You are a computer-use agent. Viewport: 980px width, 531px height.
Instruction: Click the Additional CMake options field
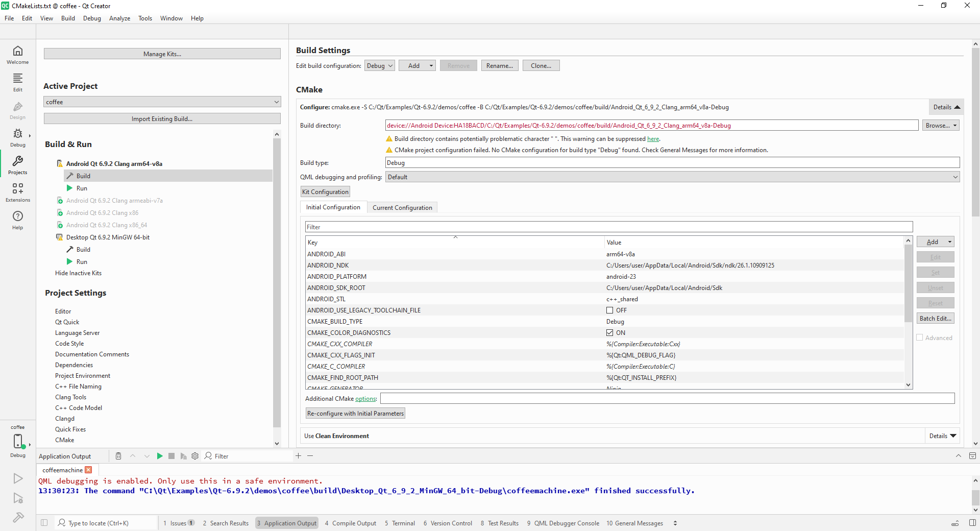(x=668, y=399)
